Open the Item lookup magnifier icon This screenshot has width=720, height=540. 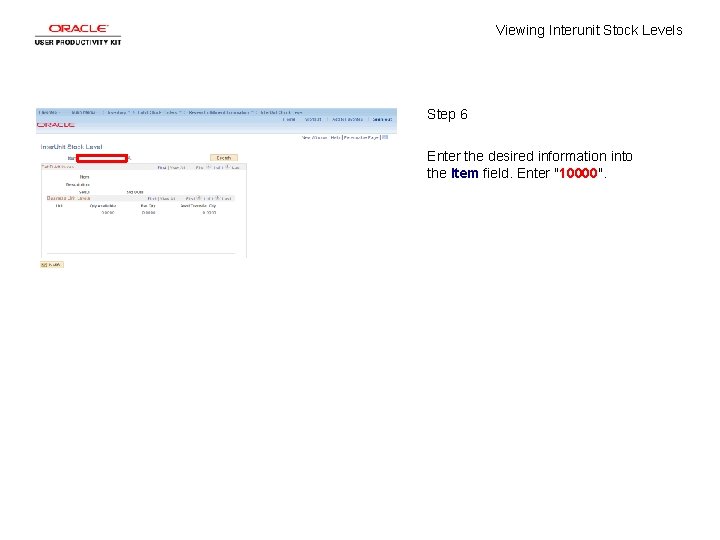pos(129,158)
